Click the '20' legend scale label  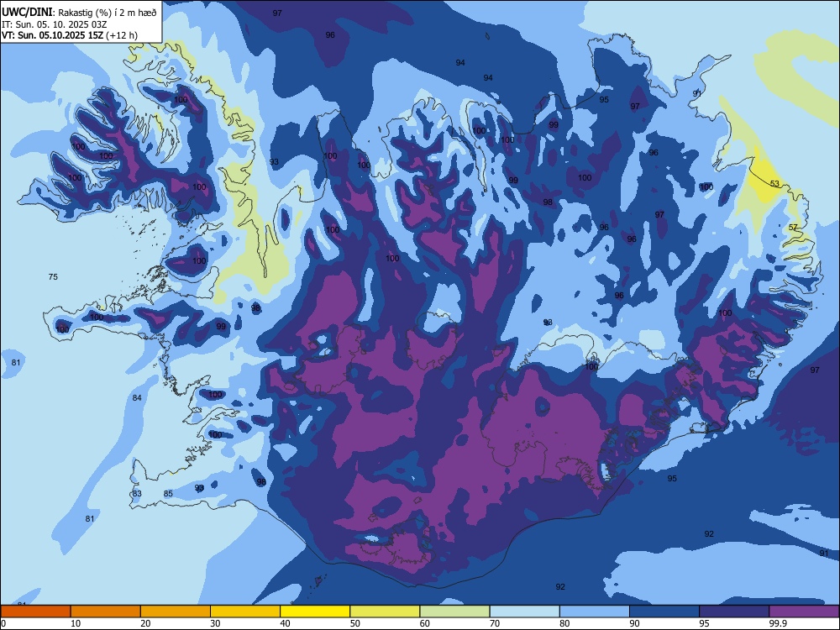click(x=145, y=623)
